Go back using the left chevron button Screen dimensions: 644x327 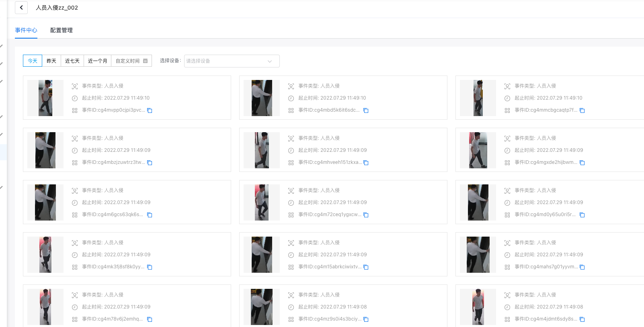[x=21, y=8]
